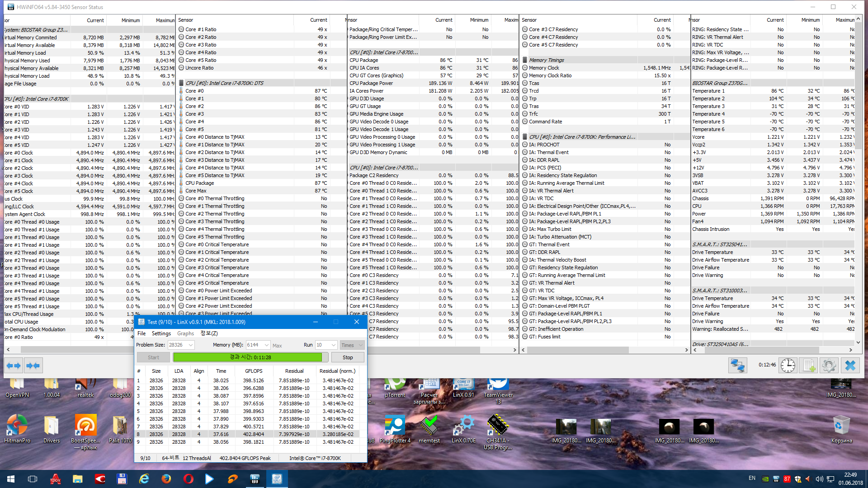
Task: Expand the Problem Size dropdown
Action: pos(191,345)
